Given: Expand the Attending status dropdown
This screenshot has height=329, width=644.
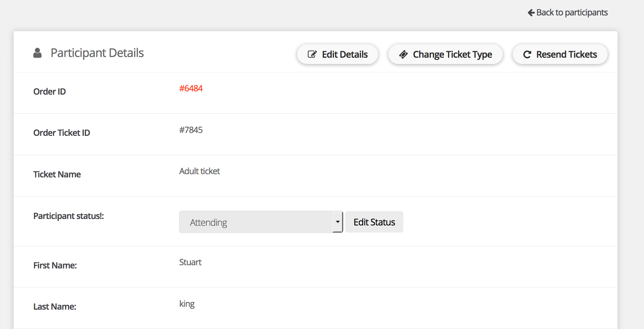Looking at the screenshot, I should click(256, 222).
